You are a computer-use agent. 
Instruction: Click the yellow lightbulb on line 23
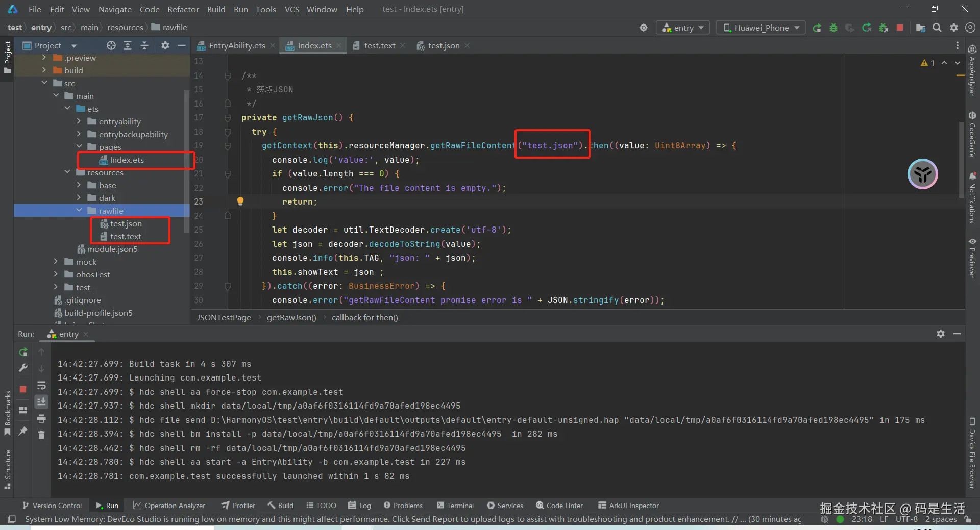click(x=240, y=201)
